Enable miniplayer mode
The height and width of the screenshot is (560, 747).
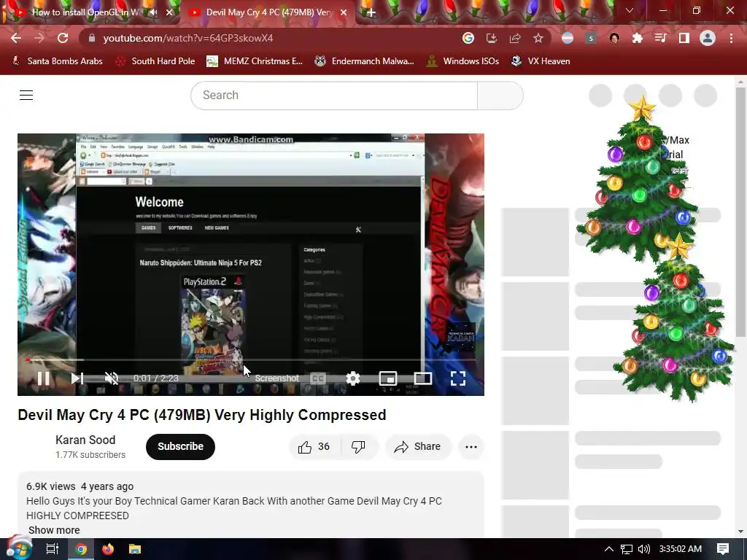pos(388,378)
